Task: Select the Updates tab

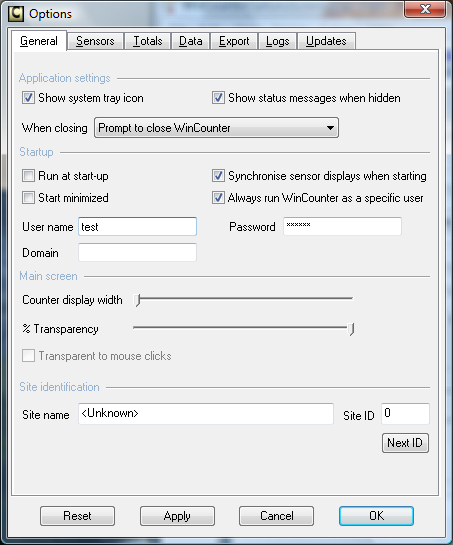Action: 326,41
